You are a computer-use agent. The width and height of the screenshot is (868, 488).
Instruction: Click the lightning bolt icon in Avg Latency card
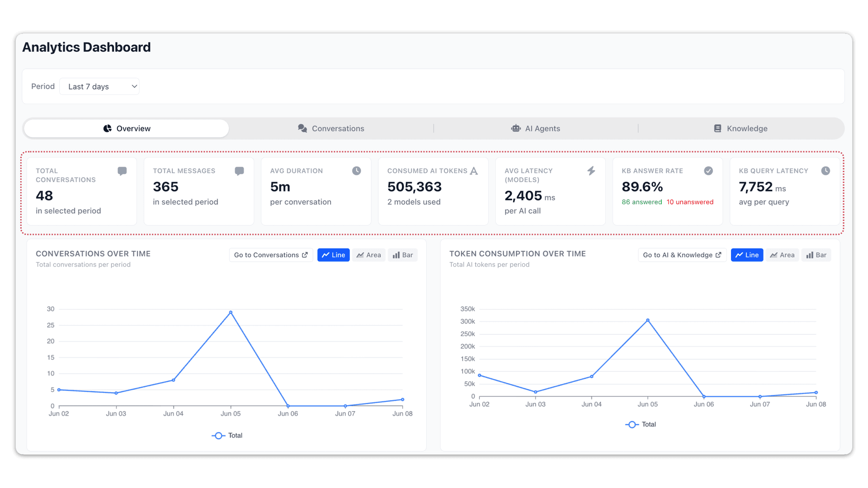click(x=591, y=171)
